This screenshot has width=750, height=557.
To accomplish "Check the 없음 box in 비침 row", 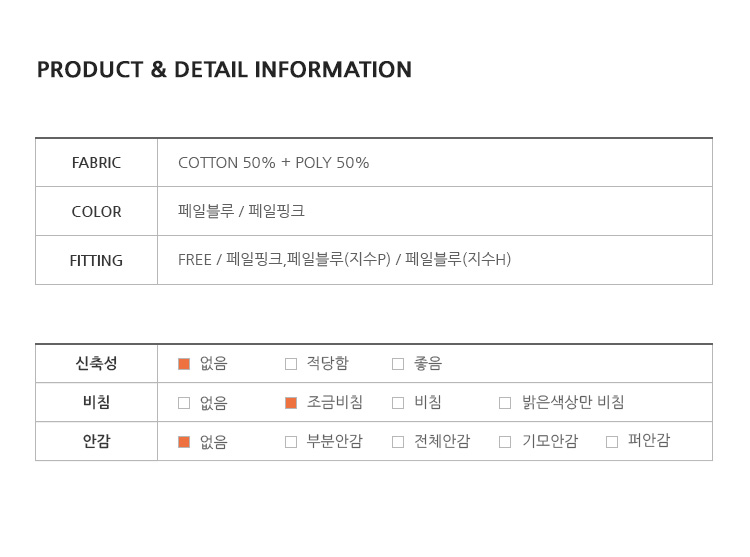I will [x=184, y=403].
